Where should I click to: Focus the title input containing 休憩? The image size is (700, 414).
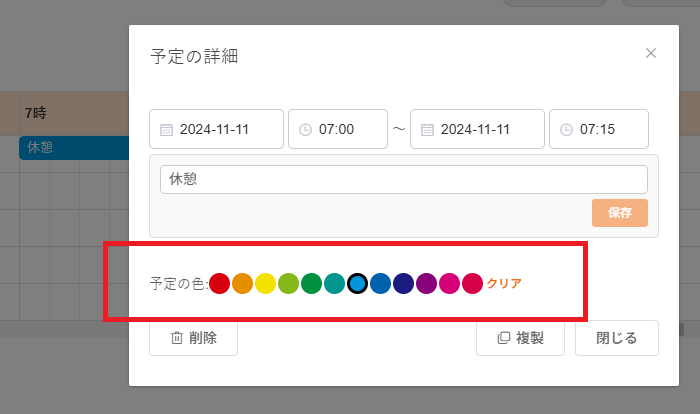coord(403,180)
